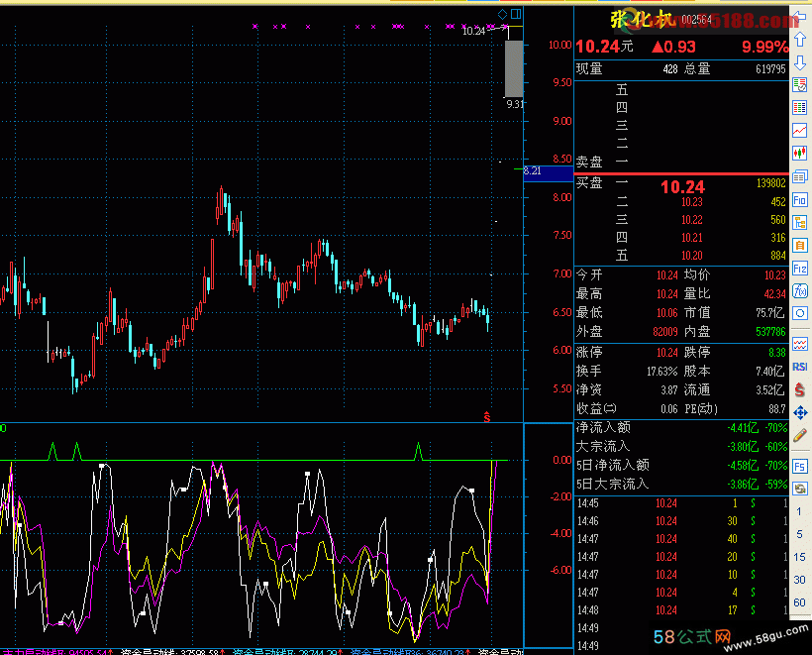Click the RSI indicator icon
812x655 pixels.
(799, 367)
